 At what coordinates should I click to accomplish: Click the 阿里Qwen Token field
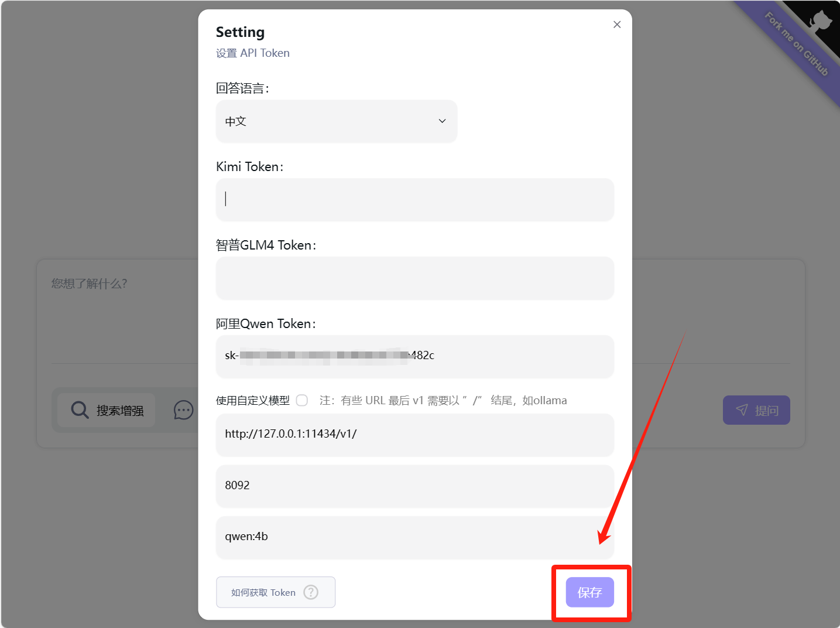[414, 356]
